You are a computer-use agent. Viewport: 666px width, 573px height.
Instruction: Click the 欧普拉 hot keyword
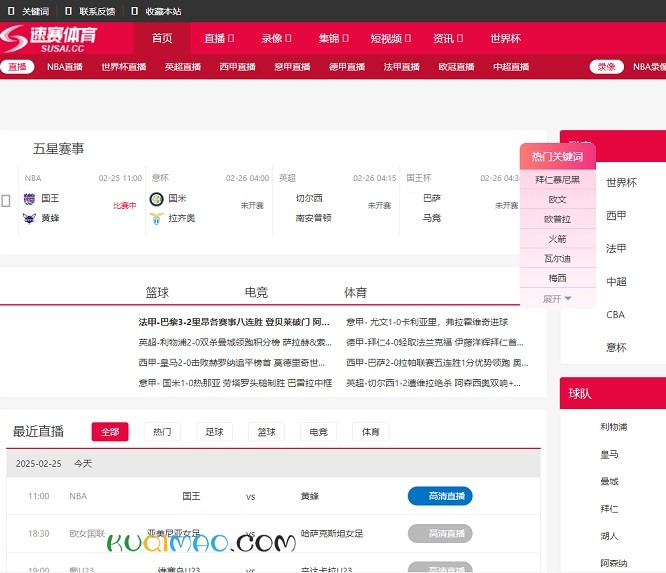pos(557,219)
